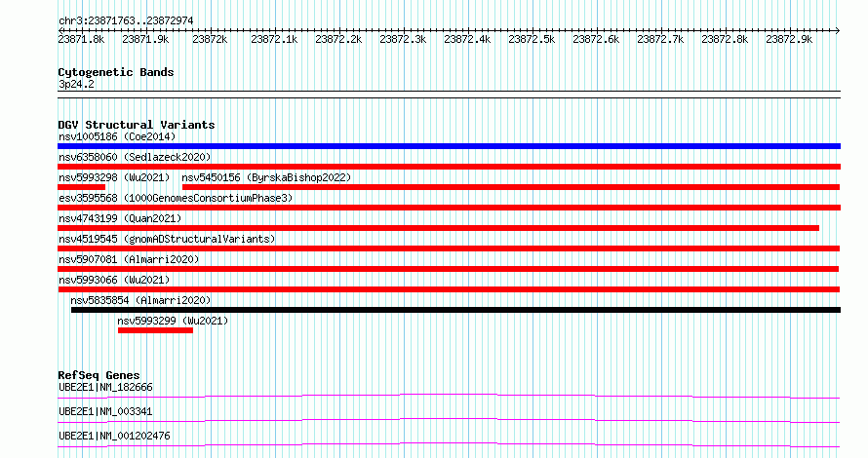The image size is (868, 458).
Task: Click ruler position 23871.9k
Action: pyautogui.click(x=145, y=39)
